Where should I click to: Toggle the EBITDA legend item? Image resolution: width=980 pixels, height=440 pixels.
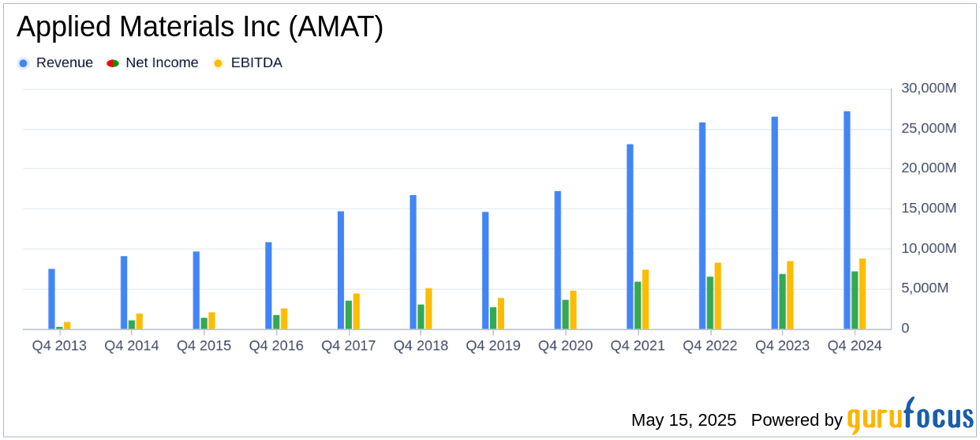tap(247, 63)
